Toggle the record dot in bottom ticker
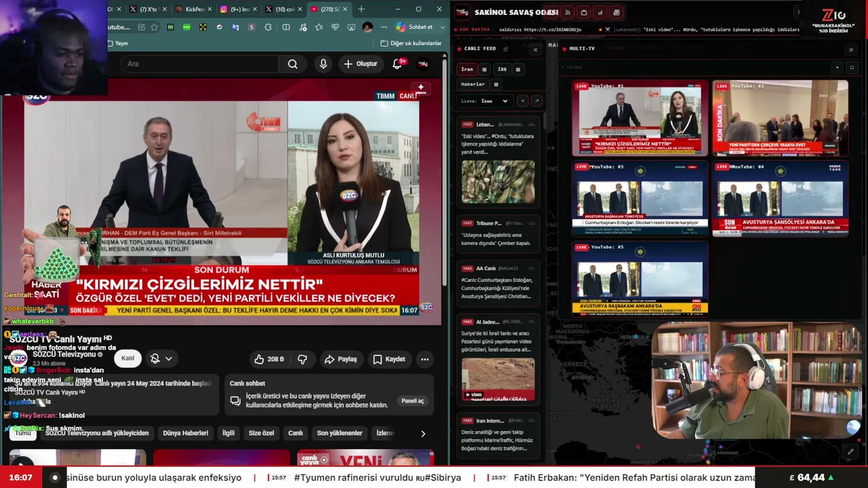Viewport: 868px width, 488px height. click(55, 478)
